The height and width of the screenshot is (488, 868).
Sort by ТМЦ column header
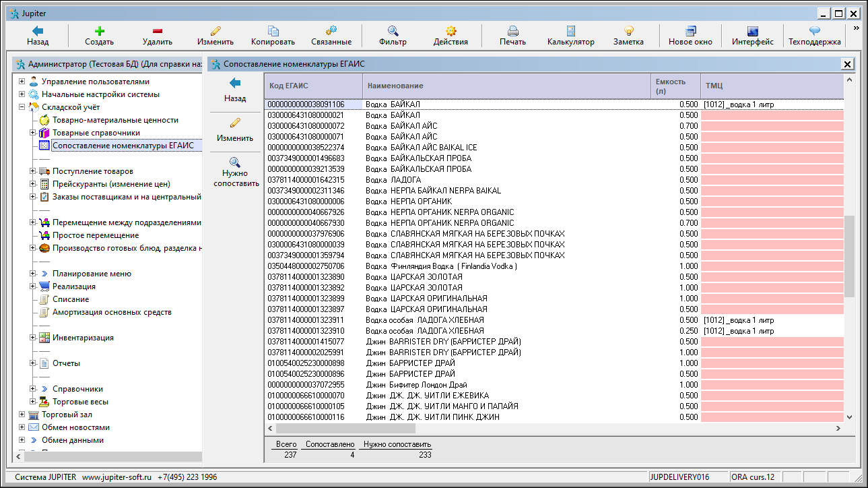point(772,86)
